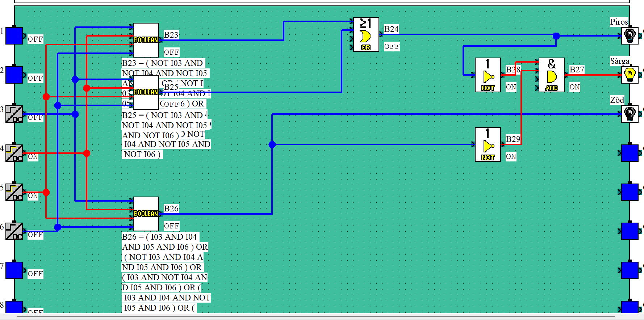Click the "NOT I04 AND NOT I05" line under B25
The height and width of the screenshot is (320, 644).
pos(165,125)
